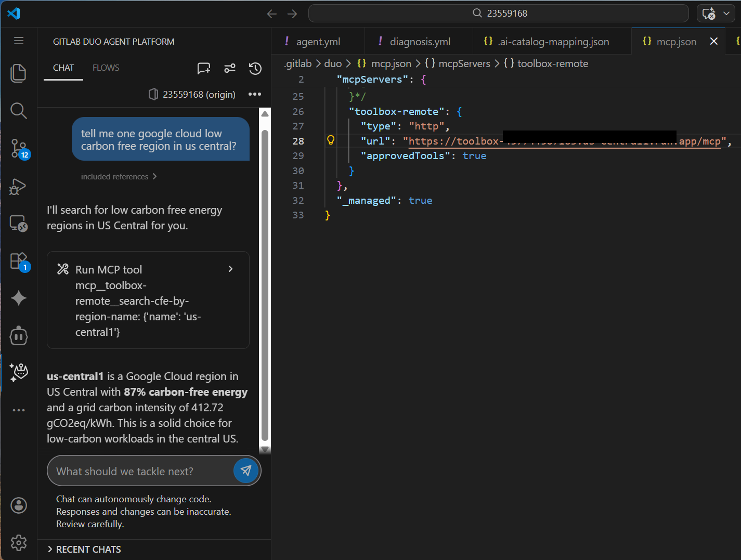Open Run and Debug view
The width and height of the screenshot is (741, 560).
(19, 186)
